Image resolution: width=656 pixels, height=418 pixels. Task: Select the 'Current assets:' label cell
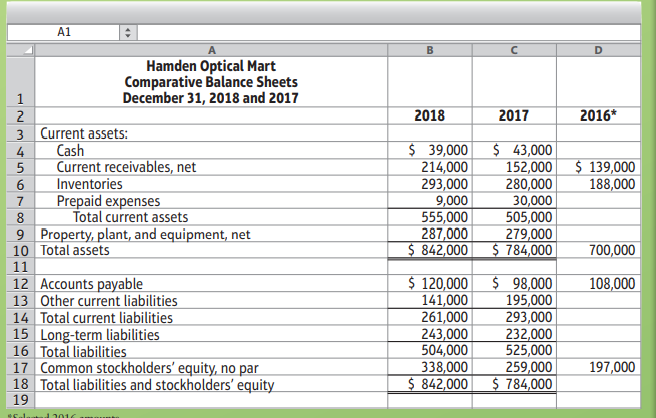coord(211,133)
